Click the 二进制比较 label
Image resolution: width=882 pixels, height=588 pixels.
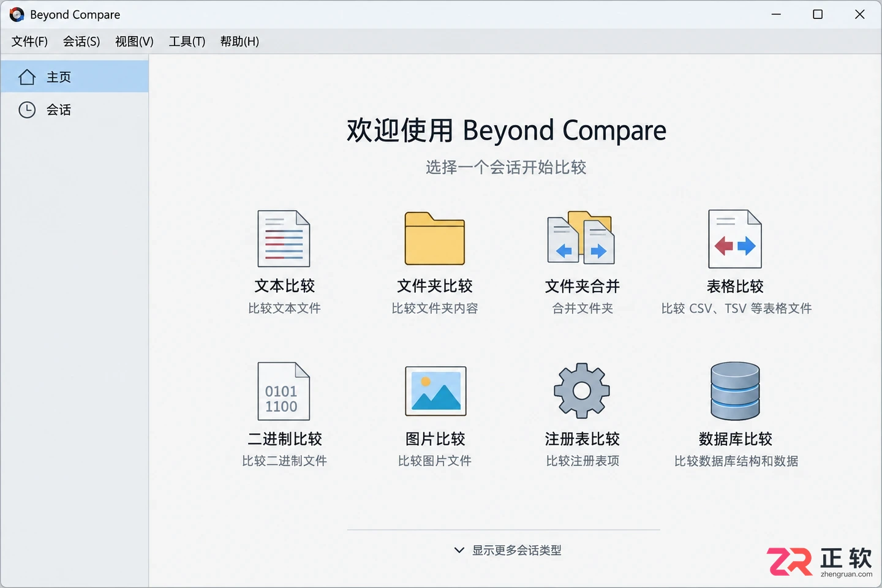(x=285, y=439)
